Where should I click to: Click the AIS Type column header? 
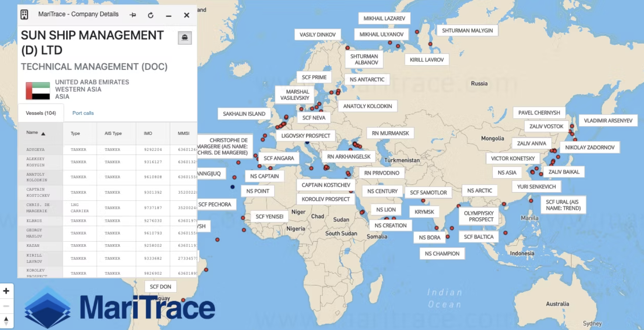coord(116,133)
